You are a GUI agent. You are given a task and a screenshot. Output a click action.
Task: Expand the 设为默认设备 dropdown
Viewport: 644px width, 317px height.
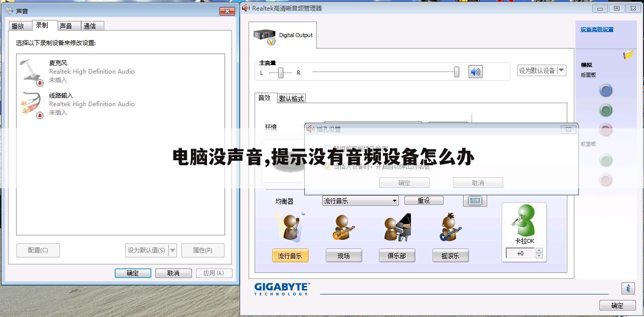tap(561, 71)
